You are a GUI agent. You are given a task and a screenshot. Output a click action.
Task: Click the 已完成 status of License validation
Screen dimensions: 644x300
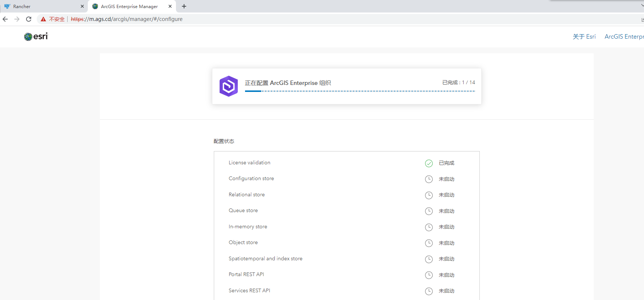click(447, 163)
